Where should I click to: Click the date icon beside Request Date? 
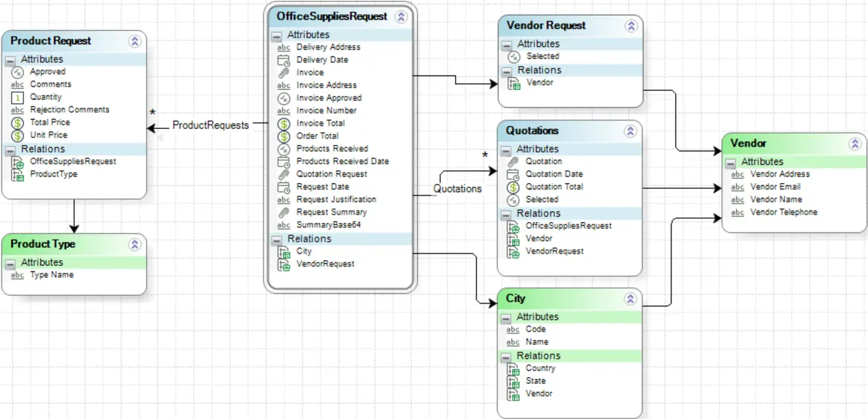[x=284, y=188]
